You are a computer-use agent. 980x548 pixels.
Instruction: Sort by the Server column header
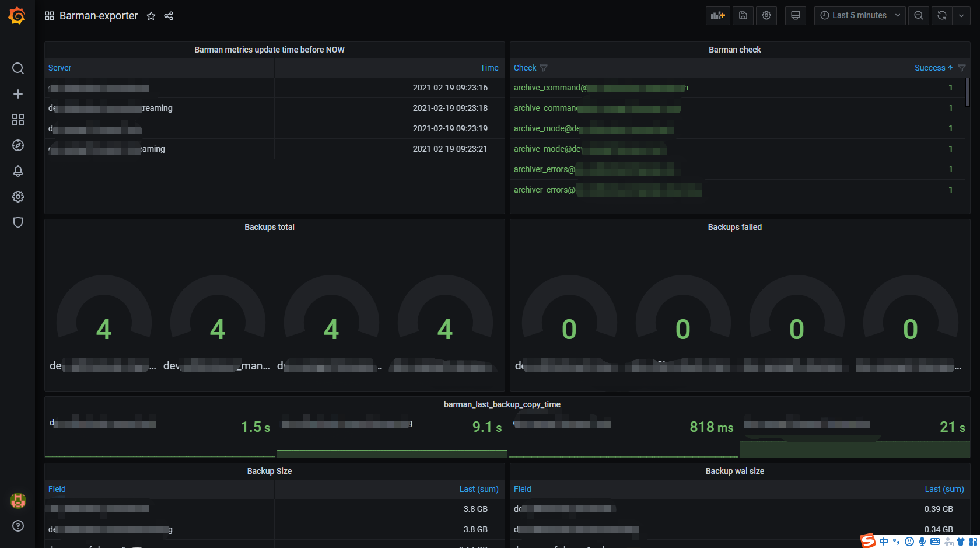pyautogui.click(x=60, y=68)
